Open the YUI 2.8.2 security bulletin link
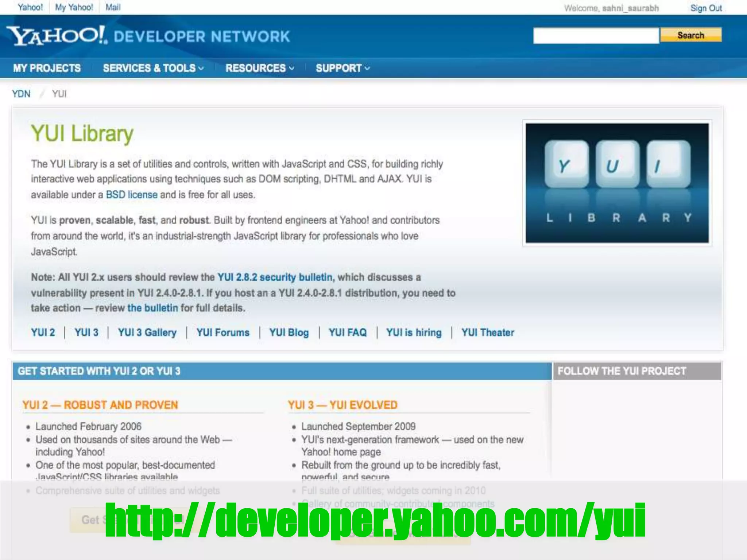Viewport: 747px width, 560px height. pos(275,277)
